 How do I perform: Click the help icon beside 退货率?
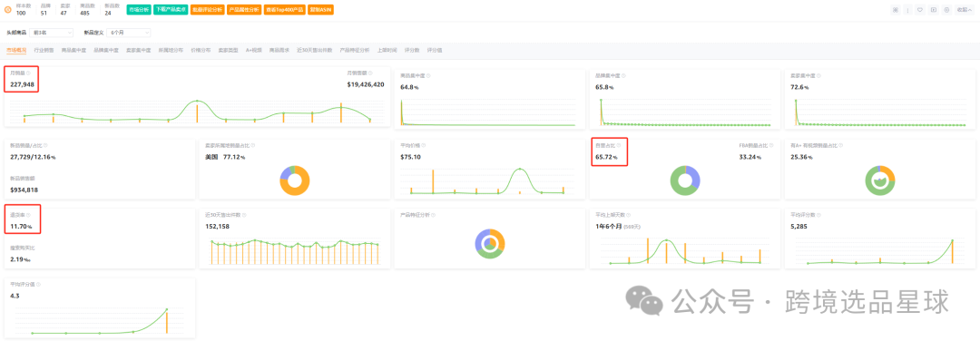(28, 215)
